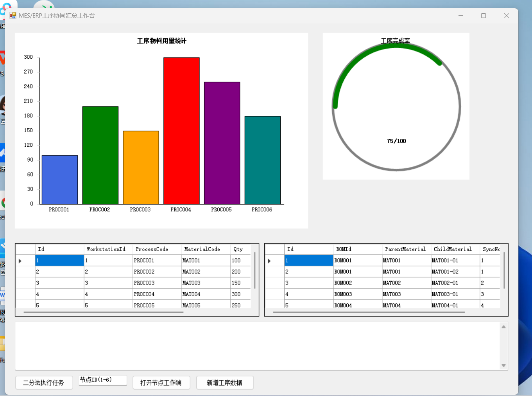The image size is (532, 396).
Task: Sort right table by BOMId column header
Action: point(358,249)
